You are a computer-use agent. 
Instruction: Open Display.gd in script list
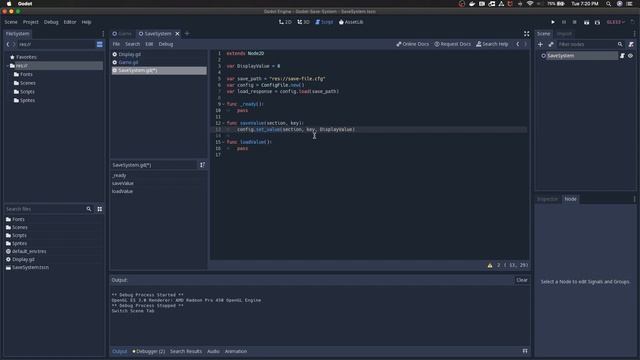[x=159, y=54]
